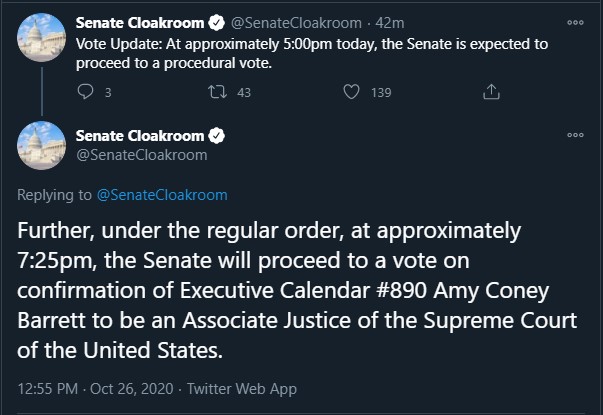Open the Capitol avatar on the first tweet

42,37
